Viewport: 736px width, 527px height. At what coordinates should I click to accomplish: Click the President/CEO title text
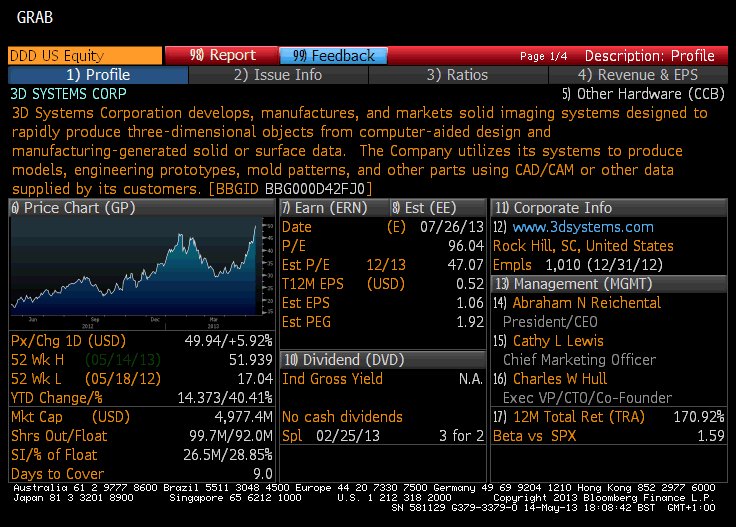tap(550, 322)
